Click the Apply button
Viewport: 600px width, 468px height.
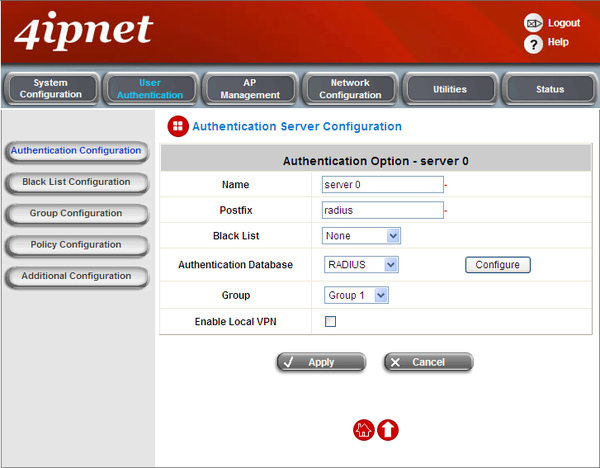(321, 362)
